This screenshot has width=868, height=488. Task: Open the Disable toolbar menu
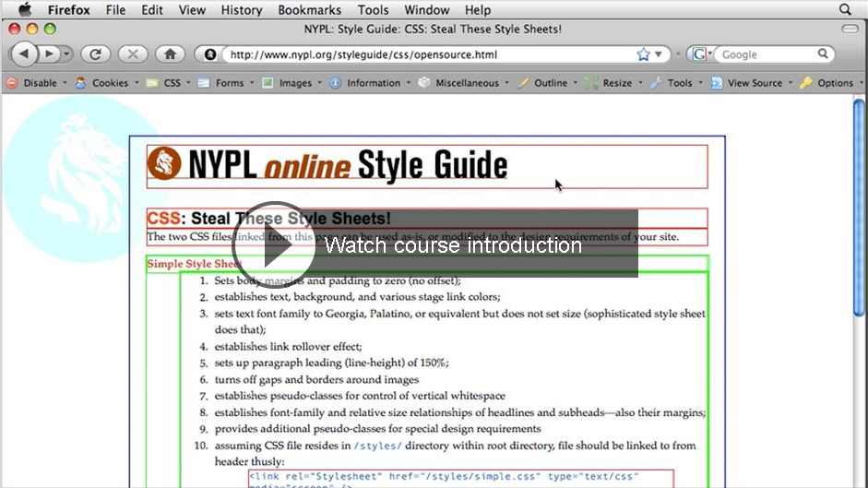click(x=45, y=83)
